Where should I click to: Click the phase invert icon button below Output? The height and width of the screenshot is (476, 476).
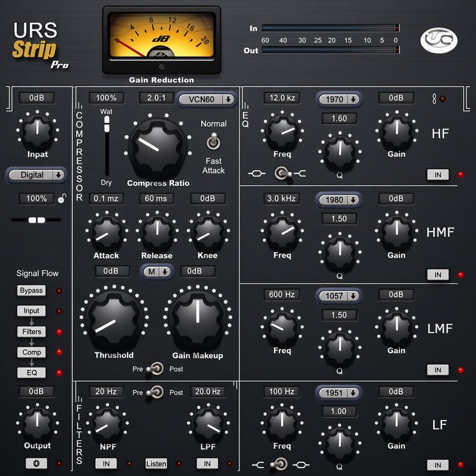[36, 463]
